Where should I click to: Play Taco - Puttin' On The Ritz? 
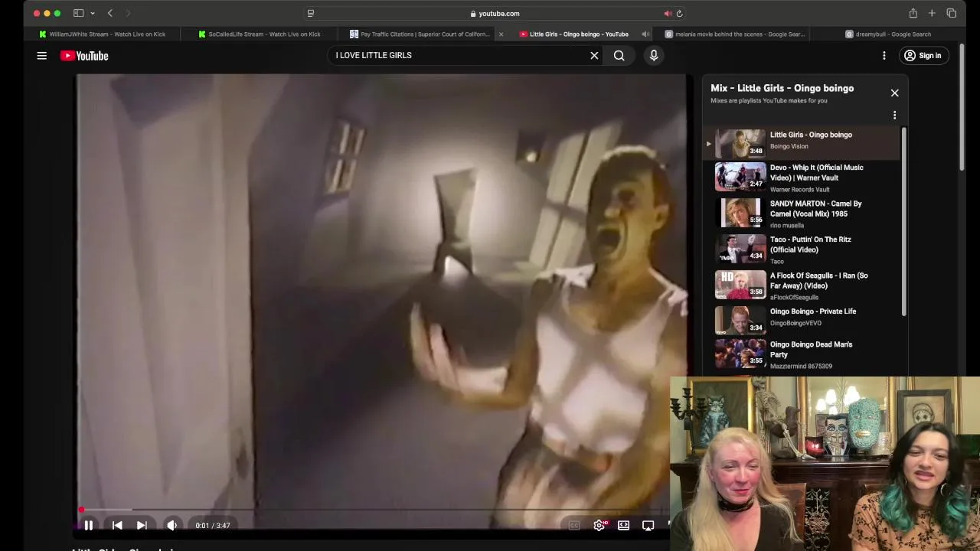tap(802, 249)
